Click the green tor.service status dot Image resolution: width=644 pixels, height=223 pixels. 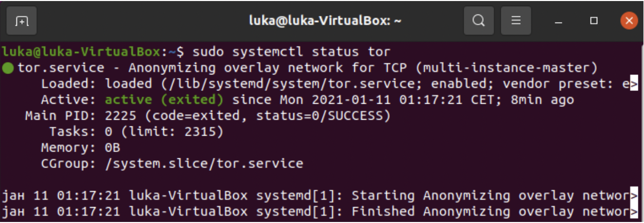pyautogui.click(x=8, y=68)
